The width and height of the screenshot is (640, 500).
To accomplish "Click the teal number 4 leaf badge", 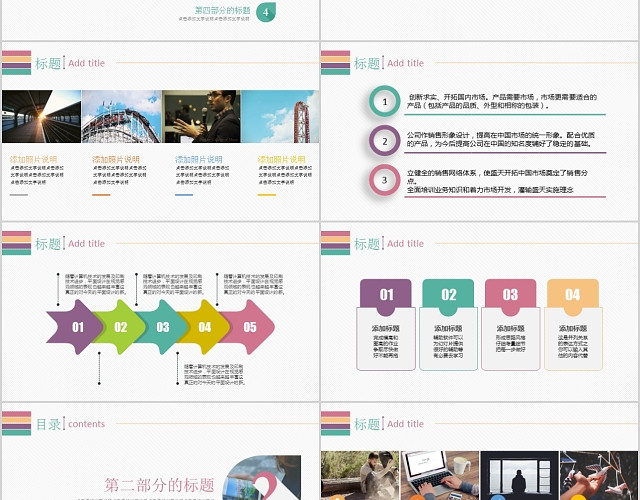I will point(266,12).
